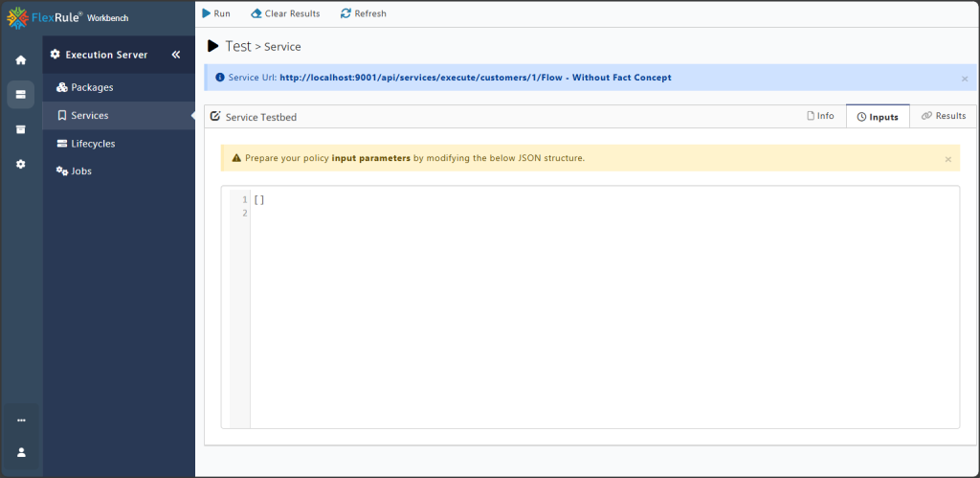980x478 pixels.
Task: Open the user profile icon
Action: tap(21, 452)
